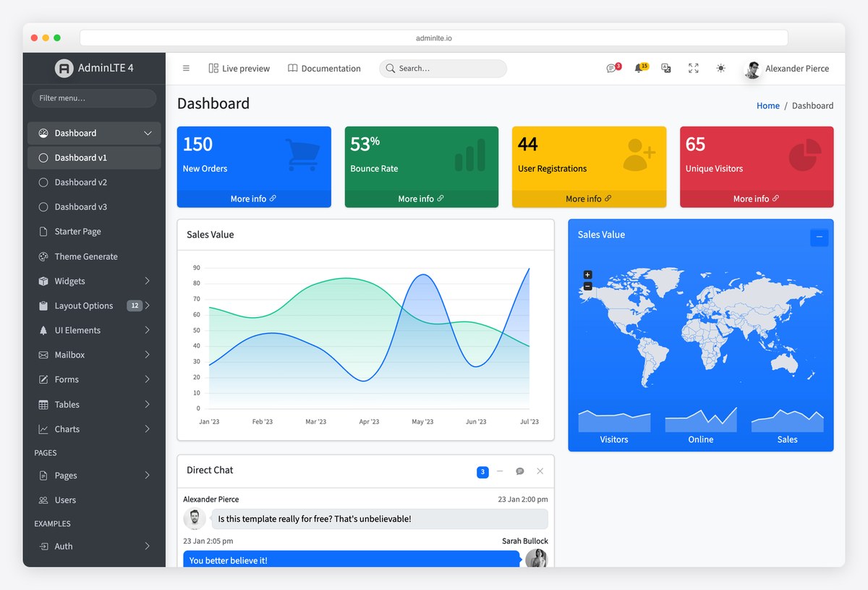Click the Online sparkline chart
868x590 pixels.
[701, 420]
